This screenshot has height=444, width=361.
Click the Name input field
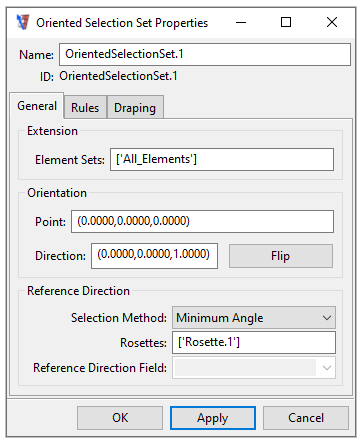(205, 54)
